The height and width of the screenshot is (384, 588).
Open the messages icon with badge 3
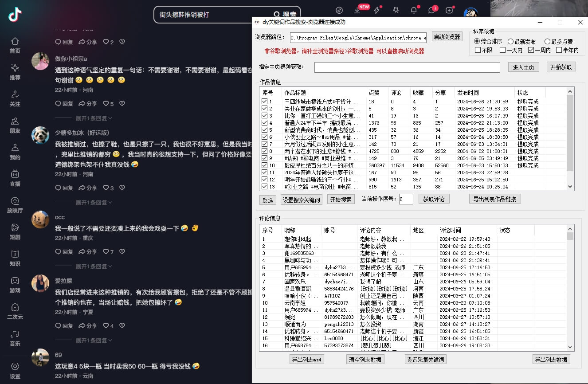pyautogui.click(x=431, y=10)
